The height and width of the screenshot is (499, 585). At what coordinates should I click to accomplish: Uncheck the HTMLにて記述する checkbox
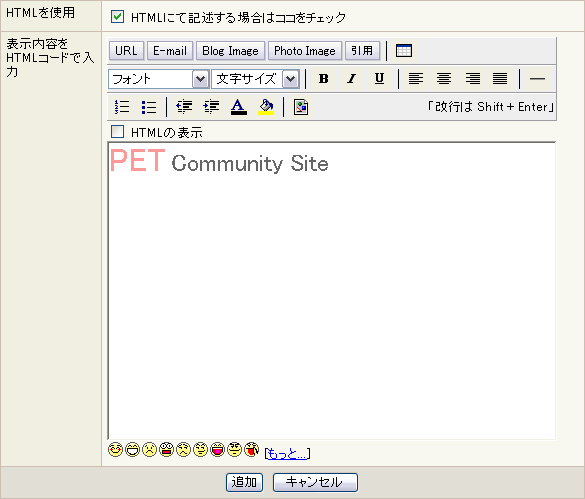click(118, 17)
